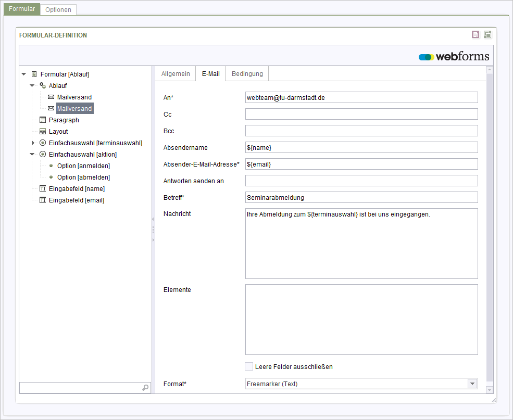Viewport: 513px width, 420px height.
Task: Select Option [abmelden] in the tree
Action: 83,177
